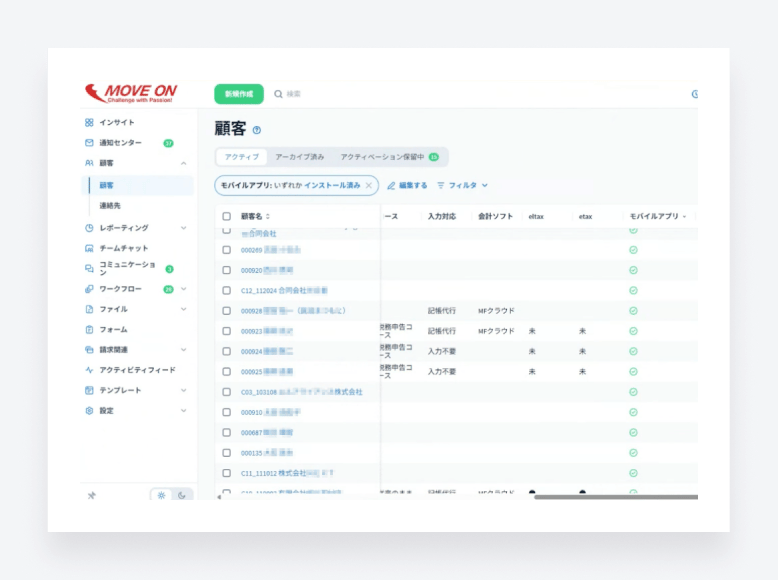This screenshot has width=778, height=586.
Task: Open コミュニケーション chat icon
Action: point(89,268)
